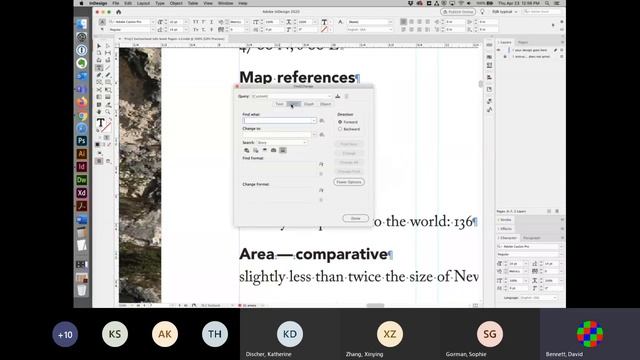The height and width of the screenshot is (360, 640).
Task: Open the Window menu
Action: pyautogui.click(x=225, y=3)
